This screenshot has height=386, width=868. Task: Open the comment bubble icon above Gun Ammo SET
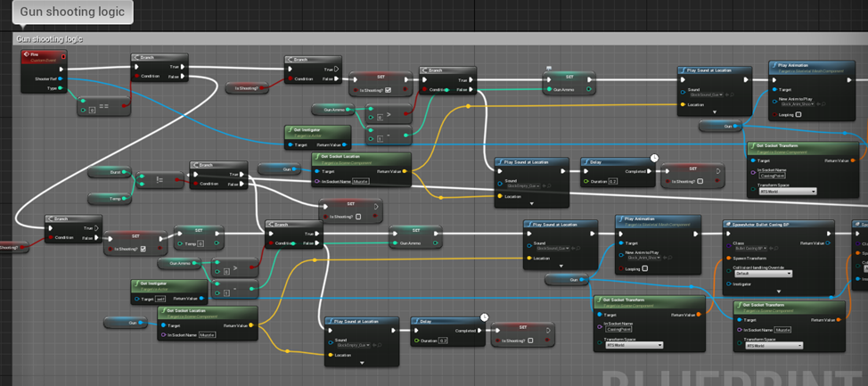click(549, 68)
